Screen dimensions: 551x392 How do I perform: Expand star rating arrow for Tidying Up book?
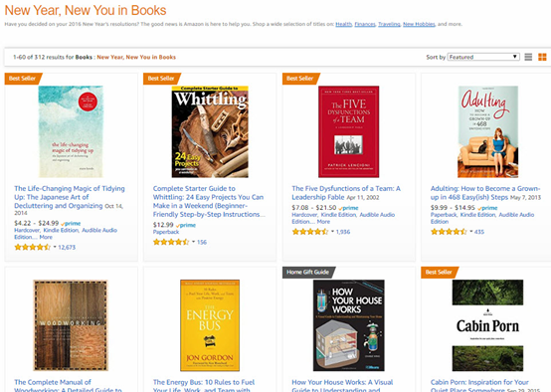click(x=55, y=247)
